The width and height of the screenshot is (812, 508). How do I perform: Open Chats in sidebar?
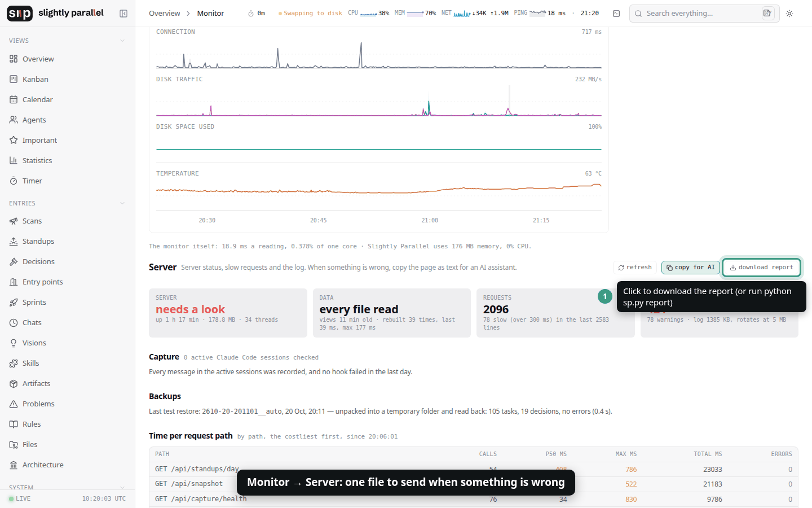[68, 322]
